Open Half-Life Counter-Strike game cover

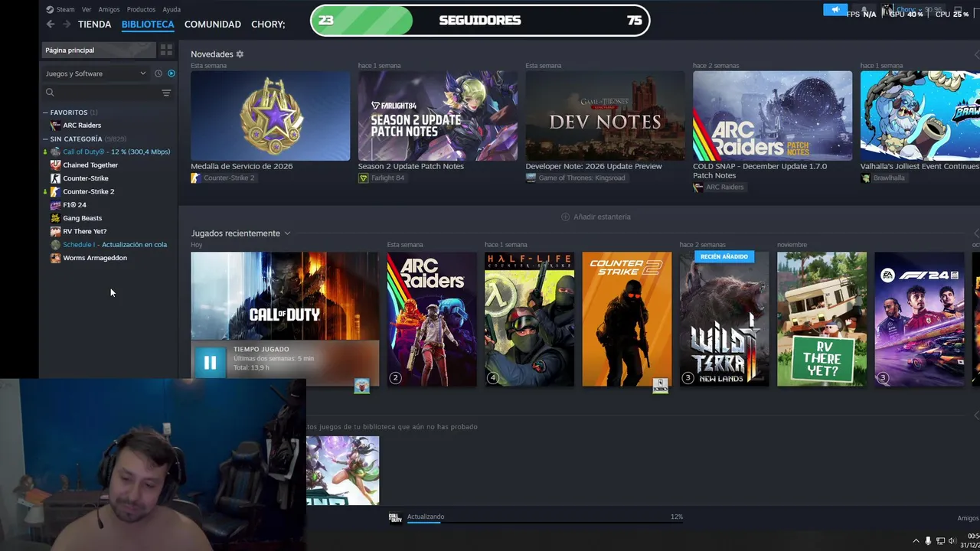point(529,319)
